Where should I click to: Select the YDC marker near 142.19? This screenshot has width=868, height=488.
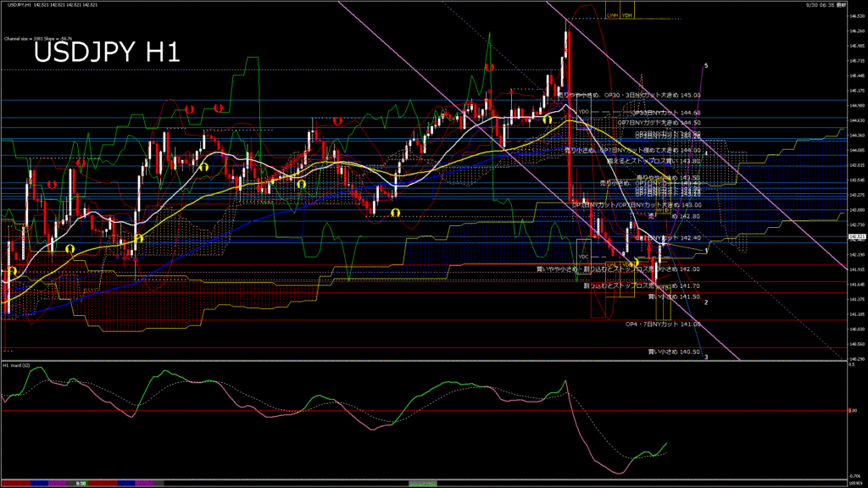[583, 256]
